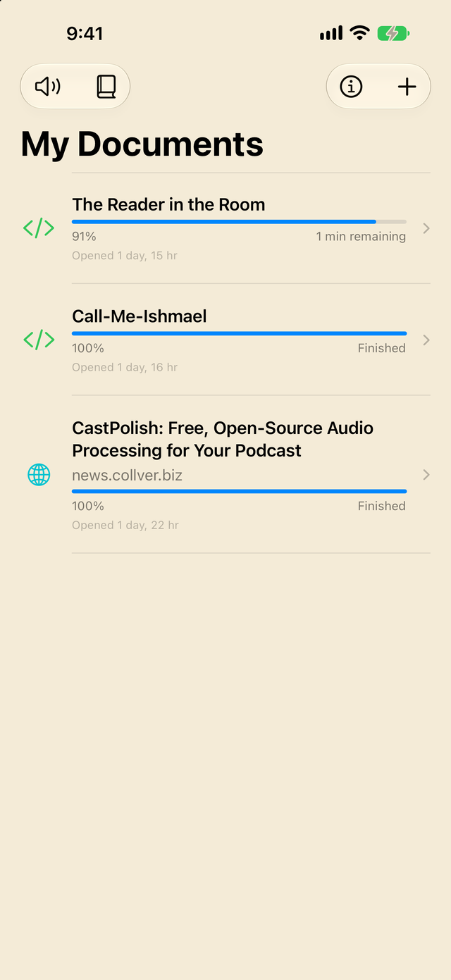
Task: Tap the Call-Me-Ishmael progress bar
Action: click(239, 333)
